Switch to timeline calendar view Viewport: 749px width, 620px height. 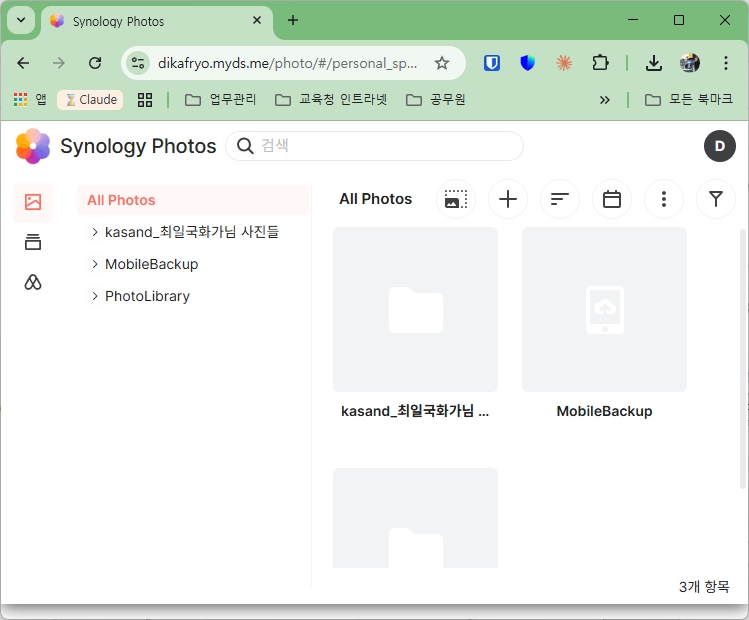(x=612, y=199)
